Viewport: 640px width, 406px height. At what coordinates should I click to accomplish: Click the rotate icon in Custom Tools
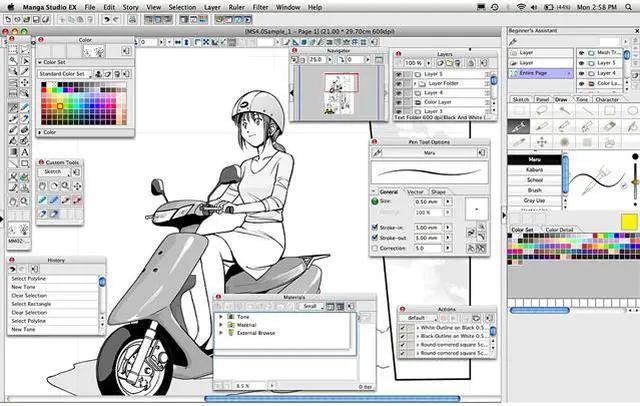pyautogui.click(x=54, y=186)
